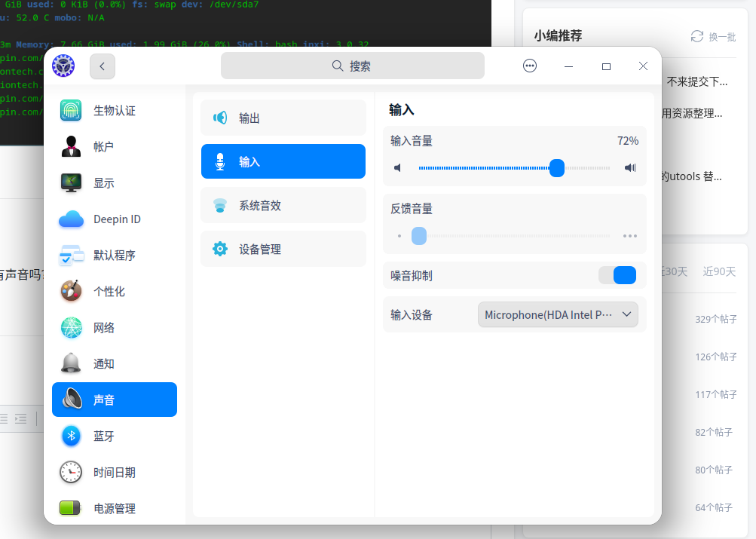Click the 换一批 refresh link
This screenshot has height=539, width=756.
(712, 36)
